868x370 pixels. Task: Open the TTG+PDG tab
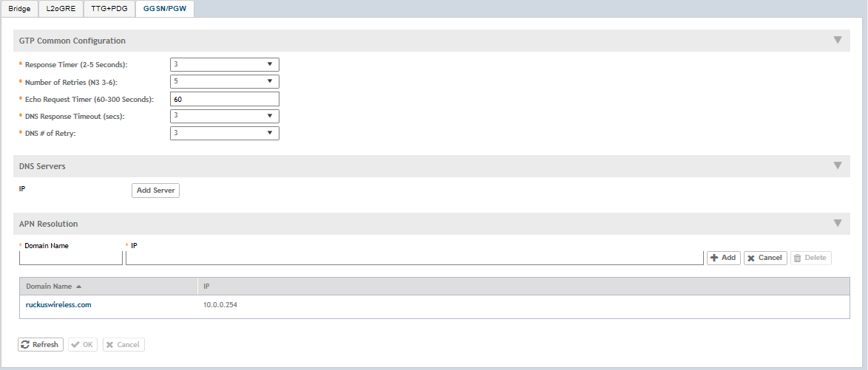pyautogui.click(x=109, y=8)
